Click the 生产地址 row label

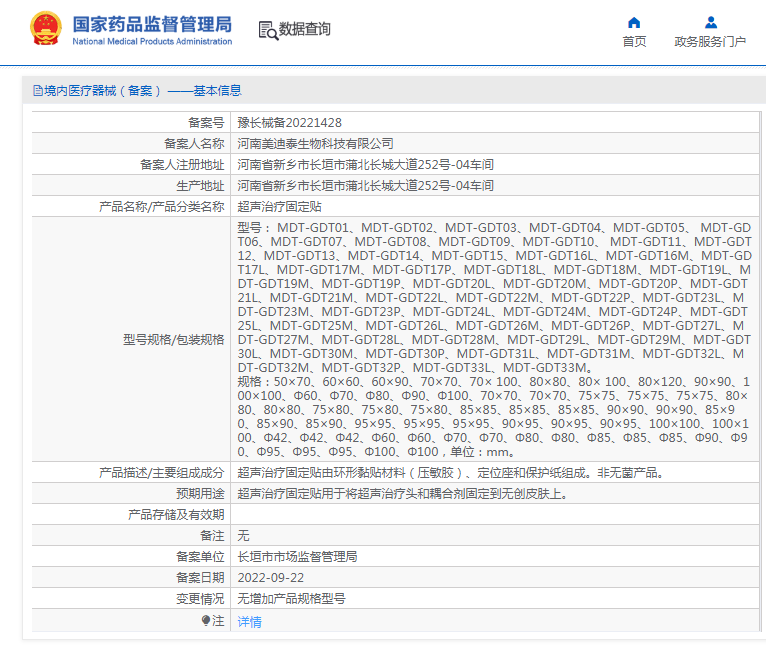click(x=200, y=186)
